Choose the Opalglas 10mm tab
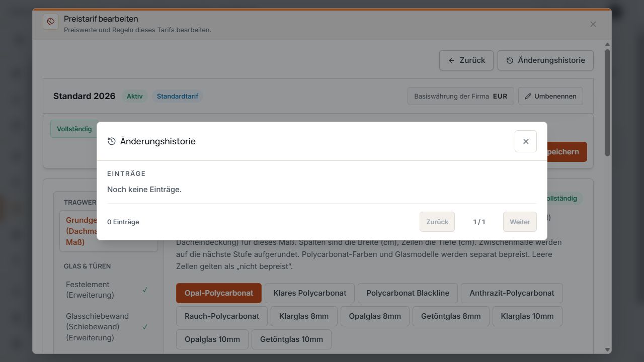 click(x=212, y=339)
